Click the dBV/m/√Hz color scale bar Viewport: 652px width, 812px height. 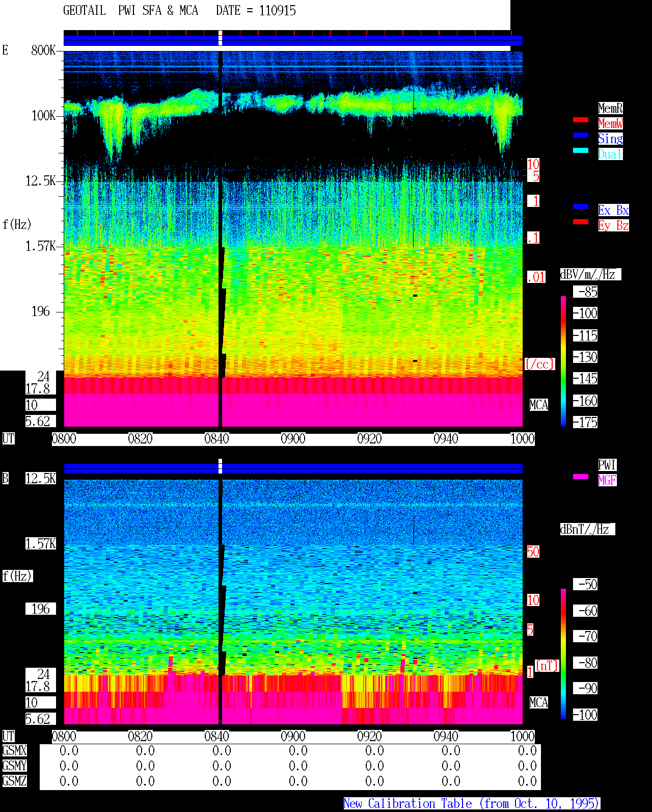coord(563,361)
